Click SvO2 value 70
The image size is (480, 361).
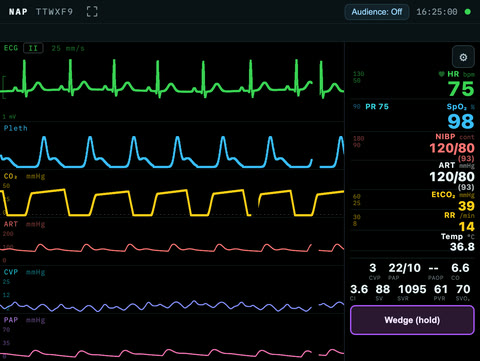[x=463, y=289]
